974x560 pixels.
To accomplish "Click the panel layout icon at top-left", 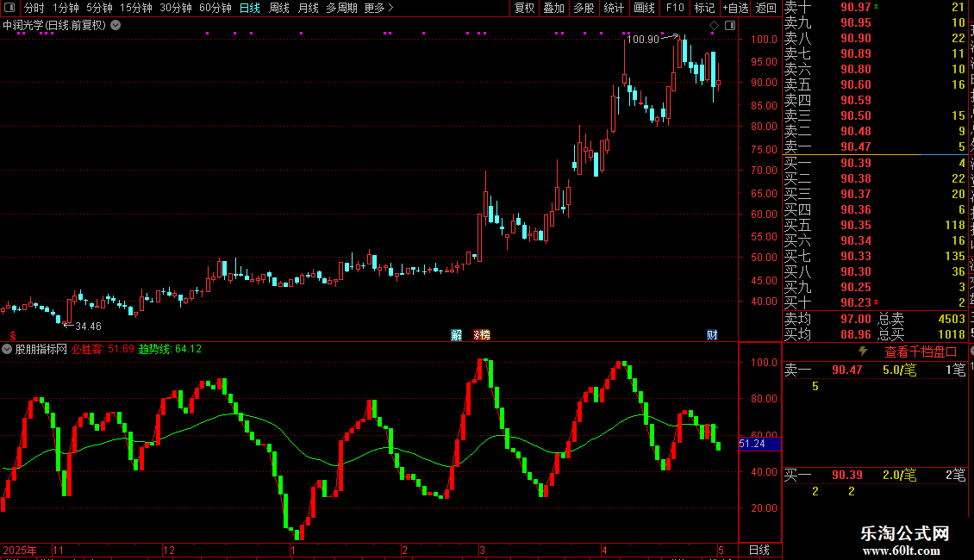I will pos(9,8).
